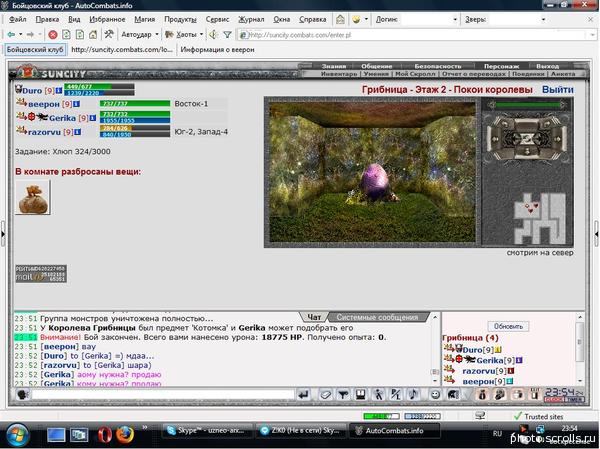Screen dimensions: 600x449
Task: Click the save chat floppy icon
Action: tap(360, 394)
